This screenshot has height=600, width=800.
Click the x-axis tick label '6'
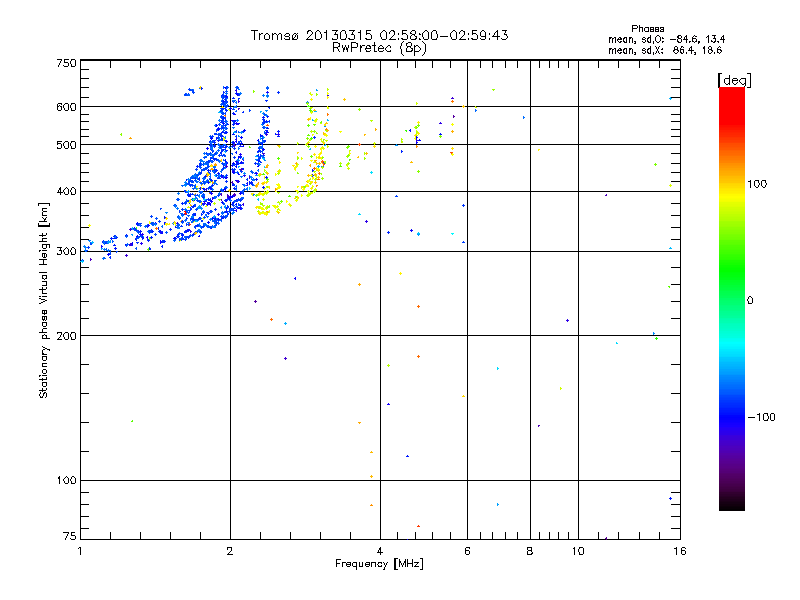467,551
